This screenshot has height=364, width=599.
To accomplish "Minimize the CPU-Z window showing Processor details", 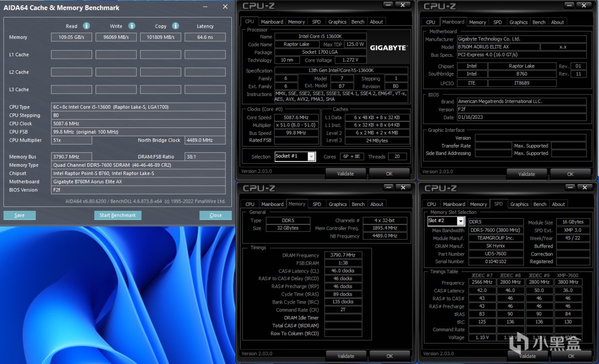I will tap(388, 5).
